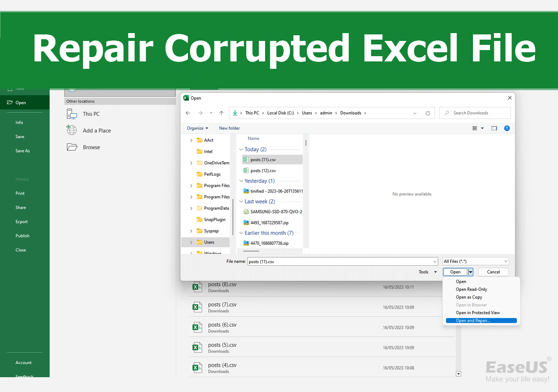Collapse the Today file group
The width and height of the screenshot is (558, 392).
click(241, 149)
